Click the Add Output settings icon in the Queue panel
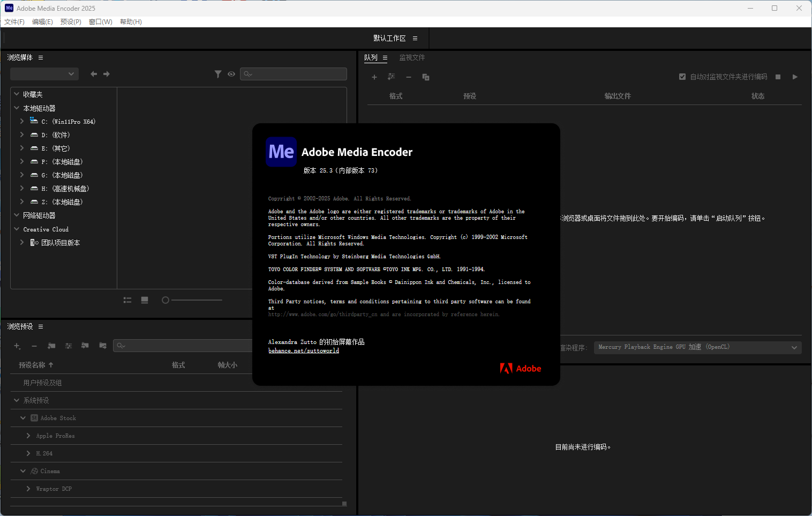This screenshot has width=812, height=516. tap(392, 77)
